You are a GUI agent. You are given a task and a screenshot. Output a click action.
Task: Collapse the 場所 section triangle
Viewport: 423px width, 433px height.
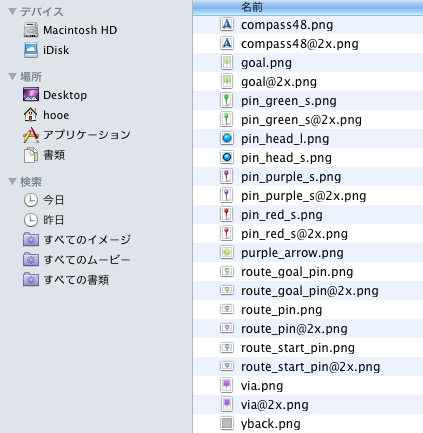[12, 77]
